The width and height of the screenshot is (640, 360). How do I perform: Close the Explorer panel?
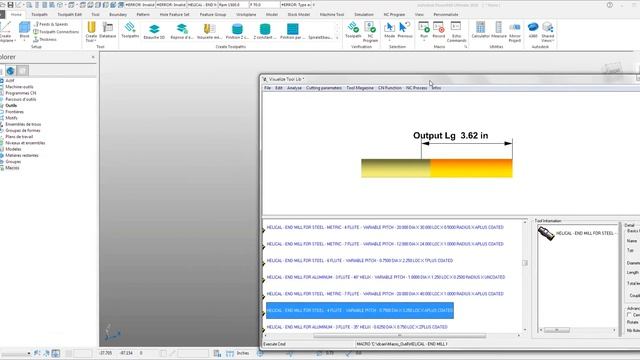coord(93,57)
